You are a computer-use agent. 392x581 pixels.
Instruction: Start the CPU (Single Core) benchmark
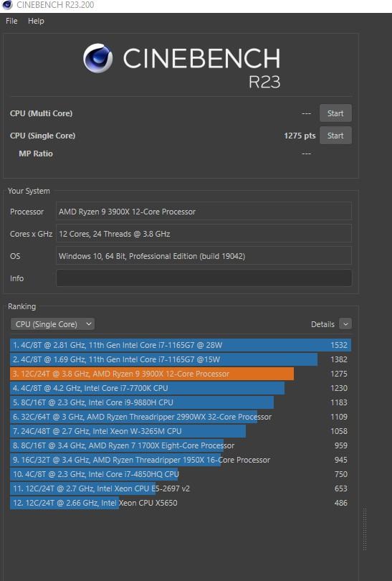tap(335, 136)
